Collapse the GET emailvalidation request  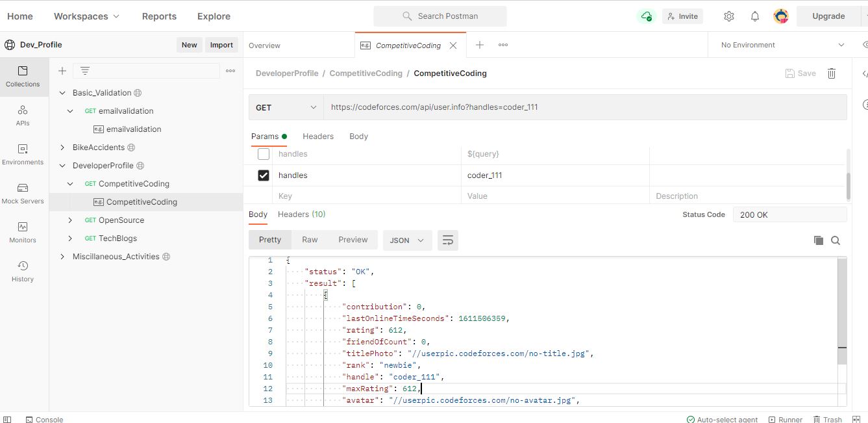(x=71, y=111)
